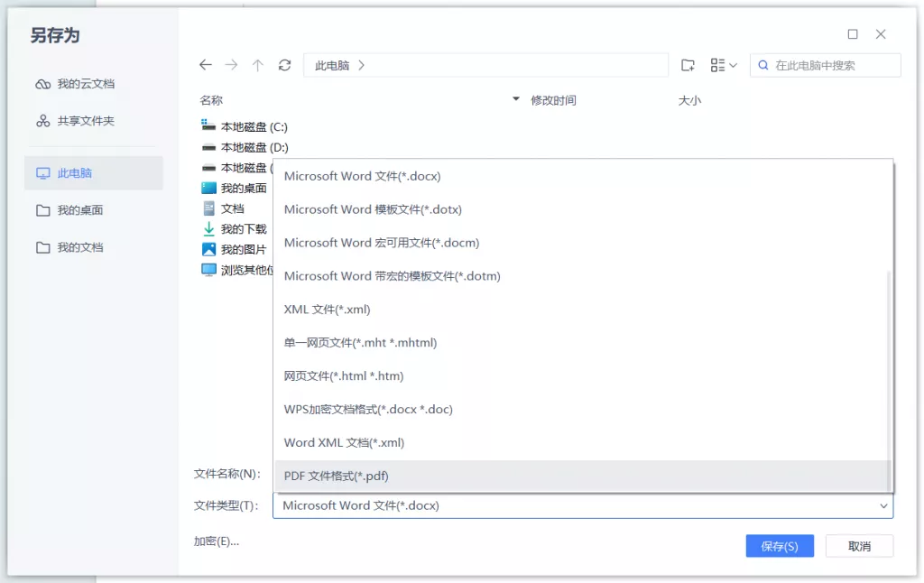Choose Microsoft Word 文件(*.docx) option
This screenshot has height=583, width=924.
click(x=580, y=176)
